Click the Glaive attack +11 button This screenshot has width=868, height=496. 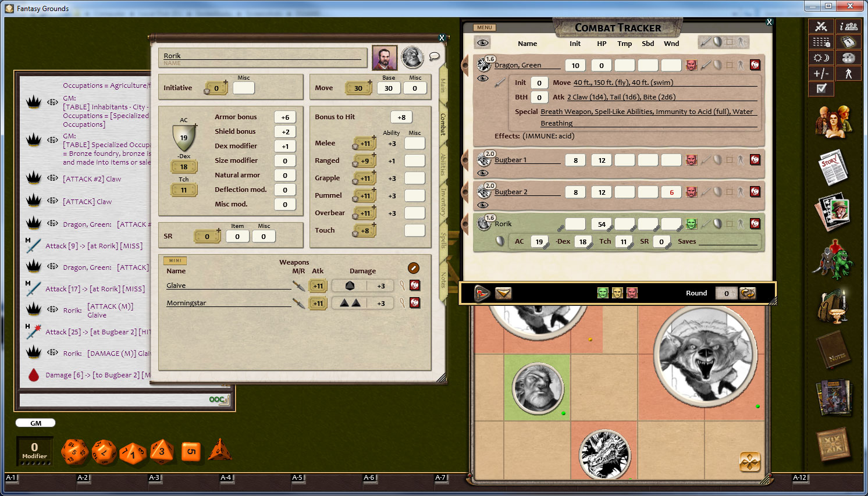(x=318, y=286)
